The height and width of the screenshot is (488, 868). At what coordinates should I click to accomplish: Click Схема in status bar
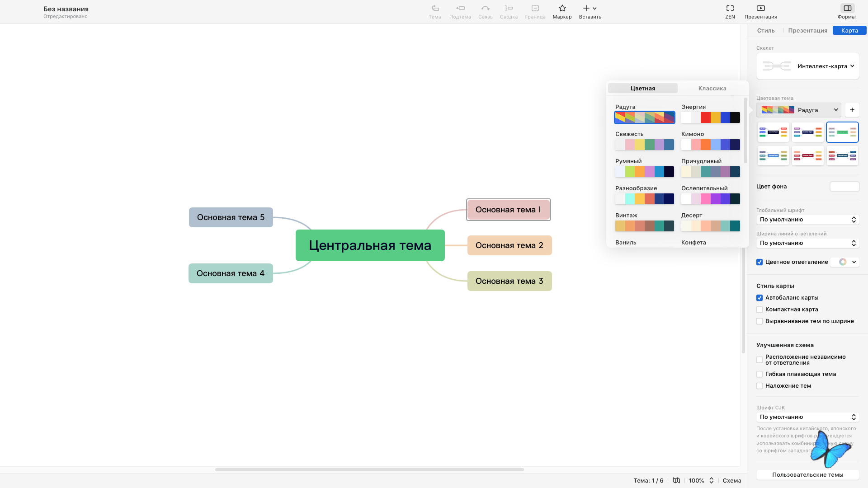[x=731, y=480]
